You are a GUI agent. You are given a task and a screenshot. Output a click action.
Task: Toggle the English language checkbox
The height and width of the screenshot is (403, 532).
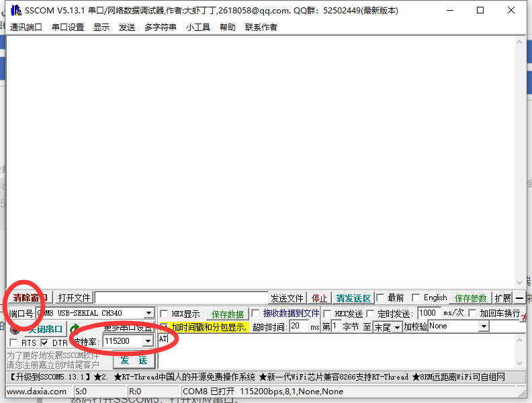point(416,298)
